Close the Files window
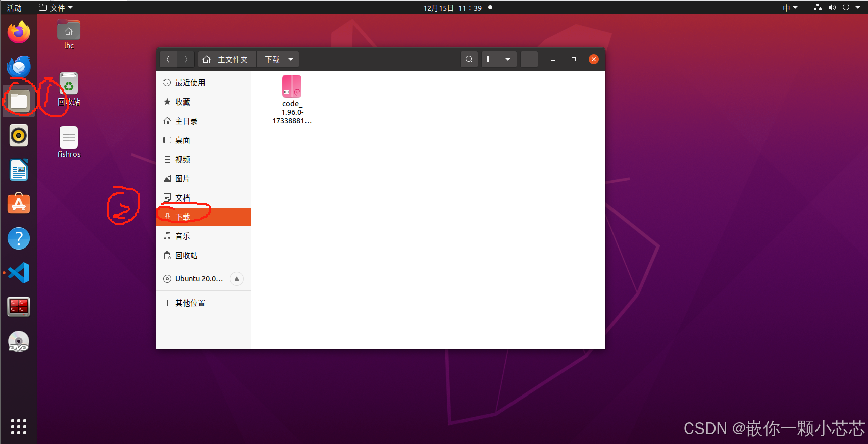The height and width of the screenshot is (444, 868). click(594, 59)
